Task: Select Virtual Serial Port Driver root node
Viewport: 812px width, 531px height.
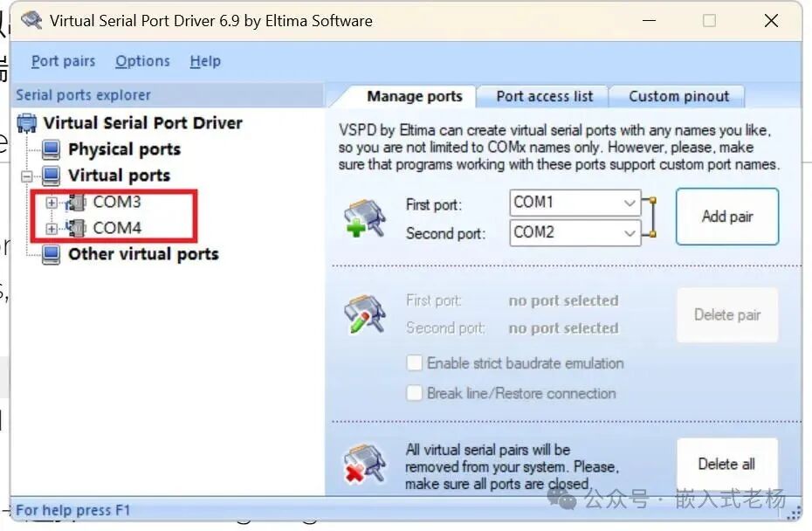Action: click(142, 123)
